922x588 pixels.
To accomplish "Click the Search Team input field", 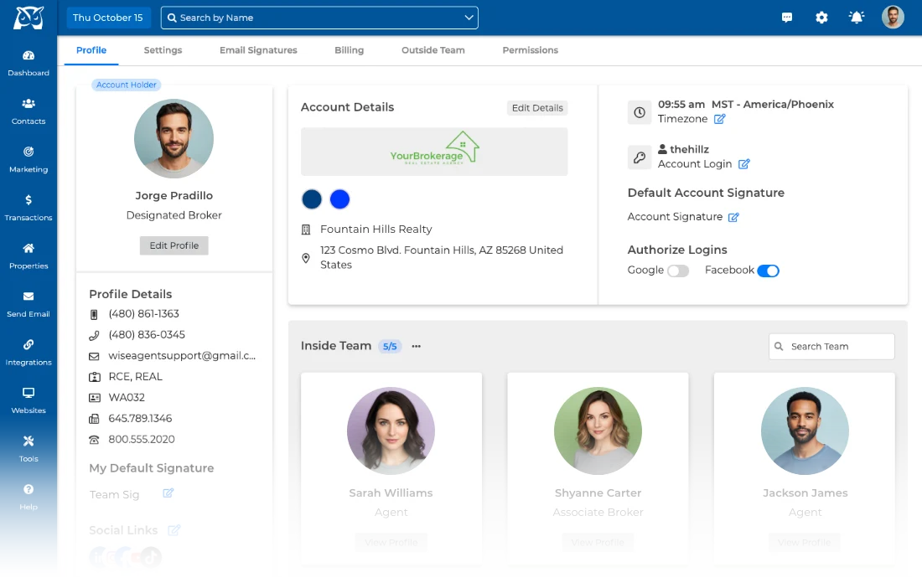I will 831,347.
